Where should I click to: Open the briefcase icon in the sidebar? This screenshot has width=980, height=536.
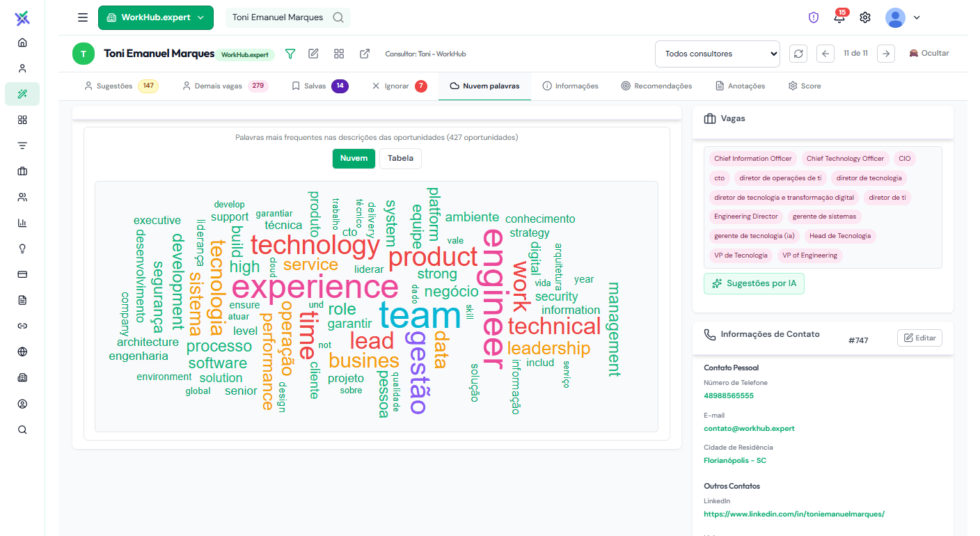[22, 171]
